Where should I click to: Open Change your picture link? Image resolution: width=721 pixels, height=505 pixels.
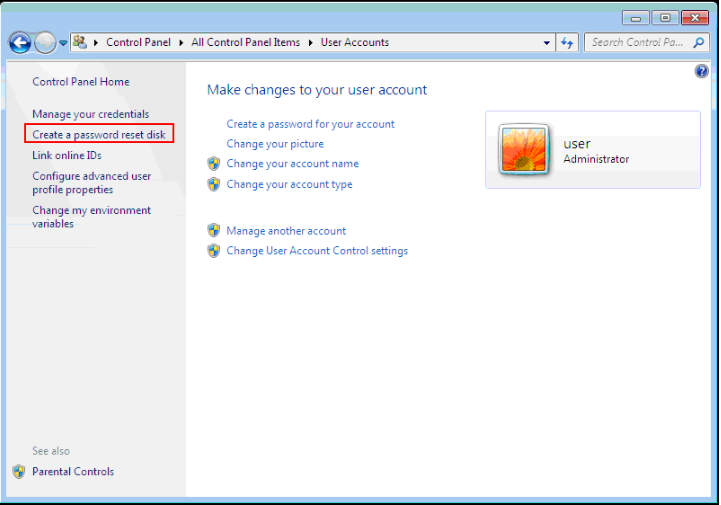click(275, 144)
